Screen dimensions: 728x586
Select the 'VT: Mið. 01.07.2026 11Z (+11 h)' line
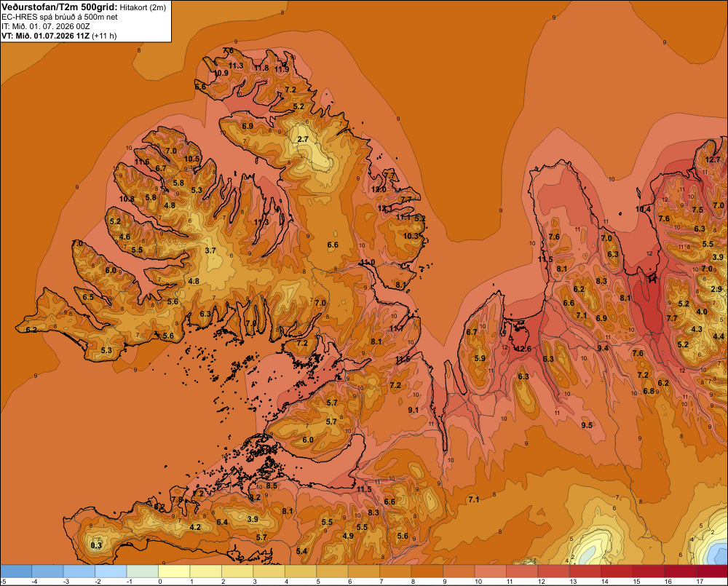[59, 36]
